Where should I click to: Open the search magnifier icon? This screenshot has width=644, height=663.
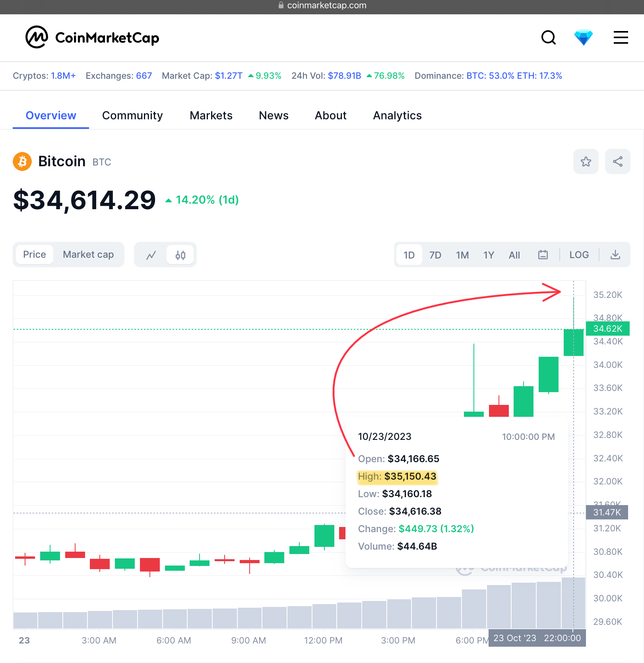[x=549, y=38]
